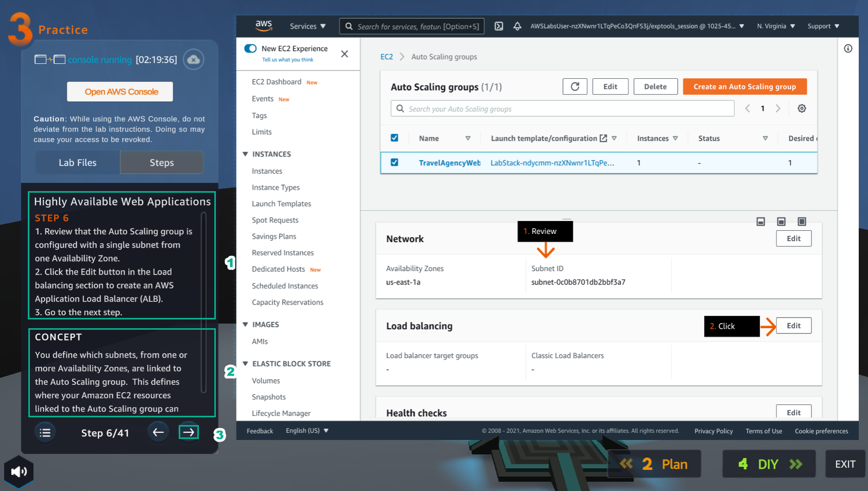Go to the DIY stage button

[x=769, y=464]
